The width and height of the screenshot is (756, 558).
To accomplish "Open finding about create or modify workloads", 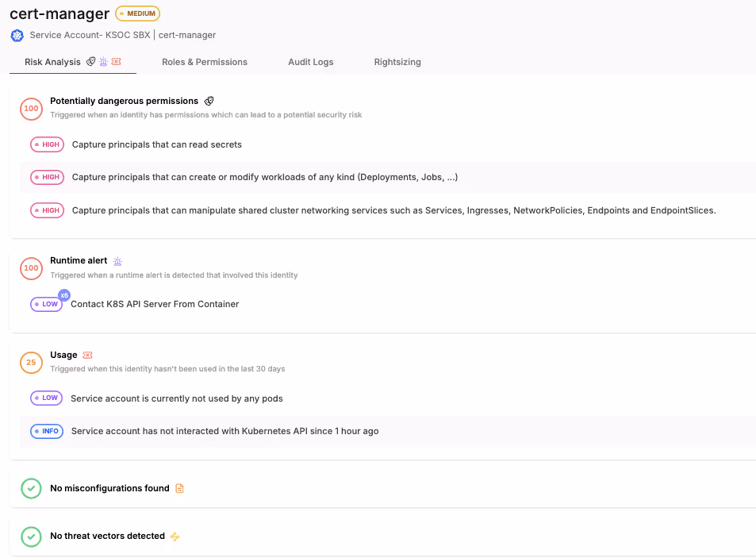I will pyautogui.click(x=265, y=178).
